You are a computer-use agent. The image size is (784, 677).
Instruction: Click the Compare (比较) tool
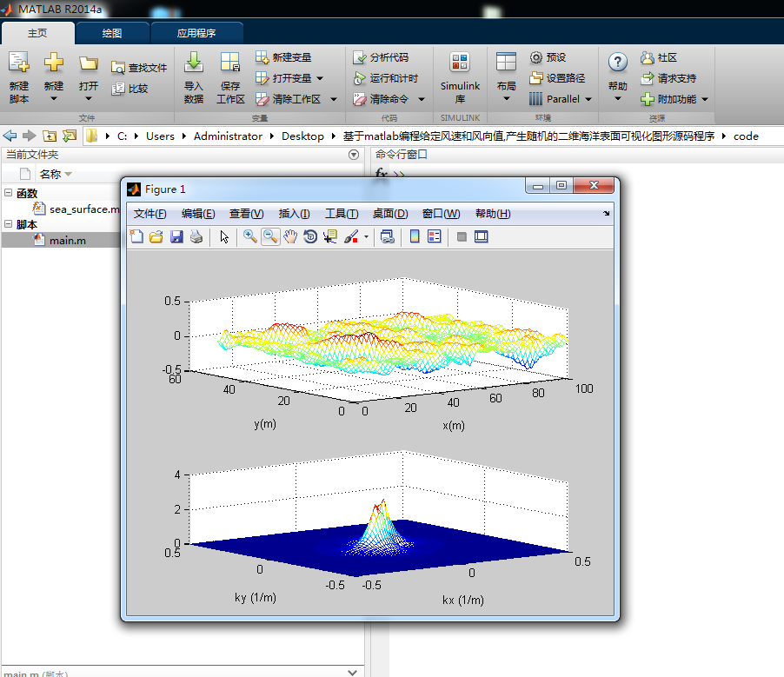[130, 89]
